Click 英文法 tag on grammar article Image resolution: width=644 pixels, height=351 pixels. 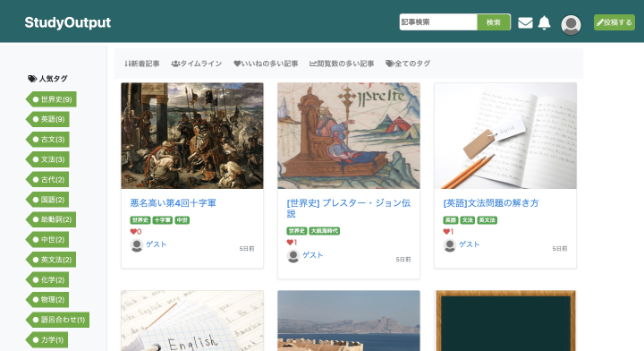487,220
